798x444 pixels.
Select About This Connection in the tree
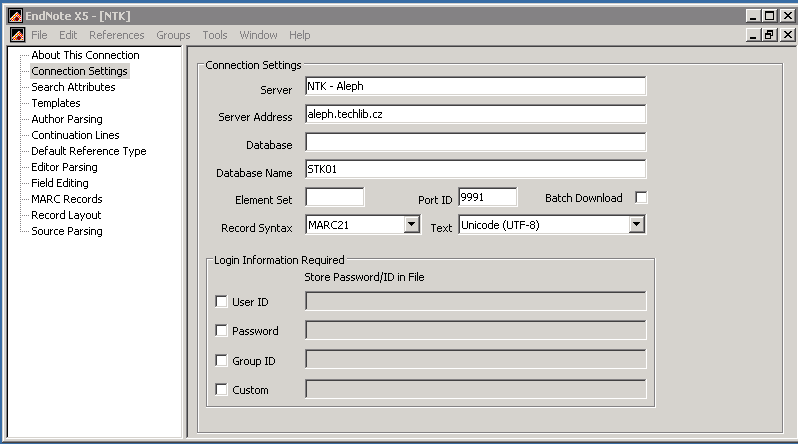(x=85, y=55)
